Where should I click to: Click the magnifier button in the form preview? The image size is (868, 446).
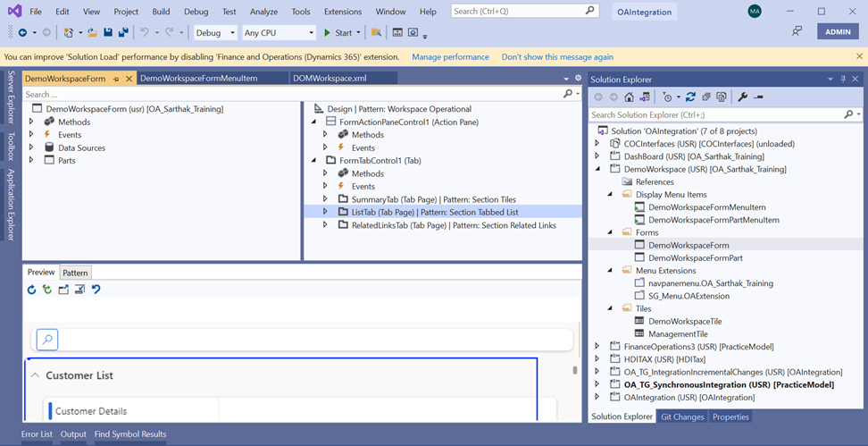click(x=47, y=340)
